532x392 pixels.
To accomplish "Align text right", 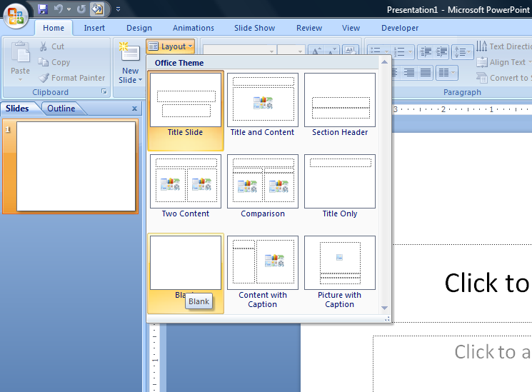I will 409,72.
